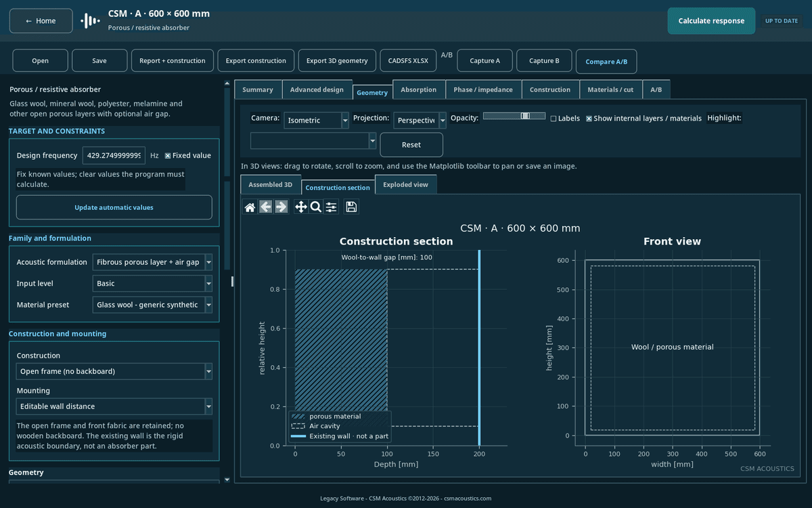The height and width of the screenshot is (508, 812).
Task: Go back to the previous plot view
Action: point(266,207)
